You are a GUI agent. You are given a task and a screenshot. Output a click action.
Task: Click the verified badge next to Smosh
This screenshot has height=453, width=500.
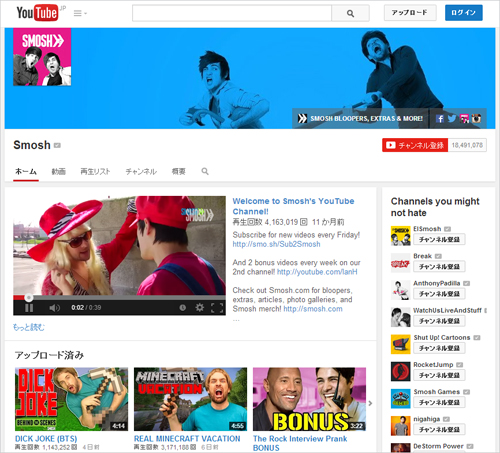57,145
